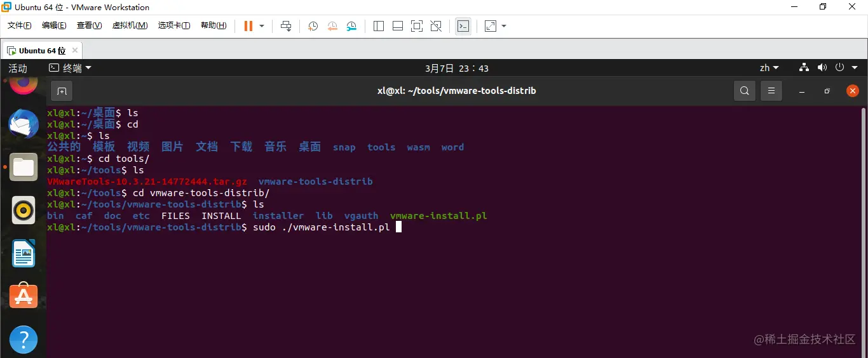Open LibreOffice Writer from the dock

24,253
